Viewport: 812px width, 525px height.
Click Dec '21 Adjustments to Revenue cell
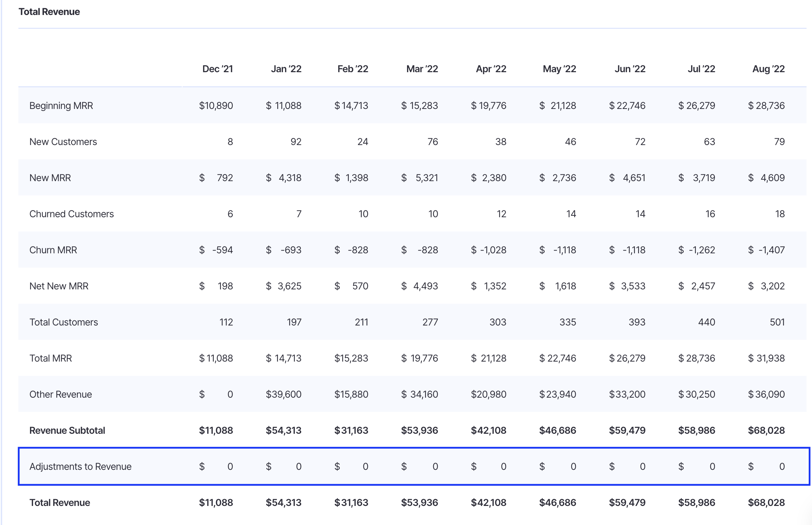(216, 466)
